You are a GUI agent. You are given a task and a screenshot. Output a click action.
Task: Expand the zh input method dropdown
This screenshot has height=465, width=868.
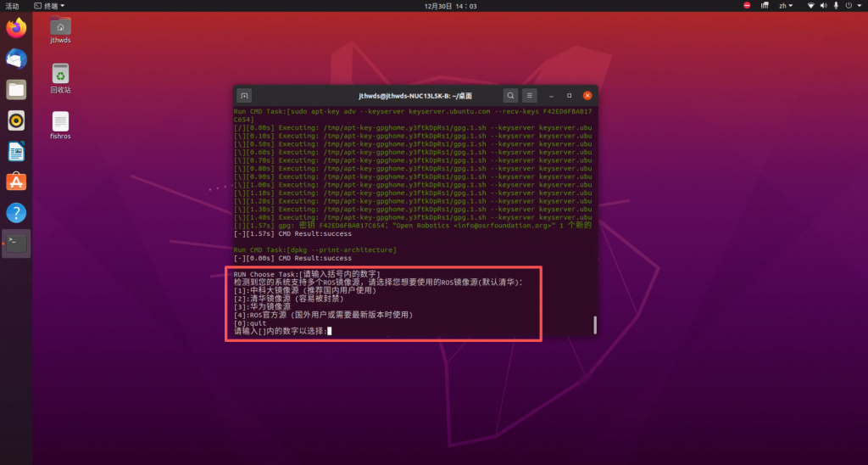coord(787,5)
